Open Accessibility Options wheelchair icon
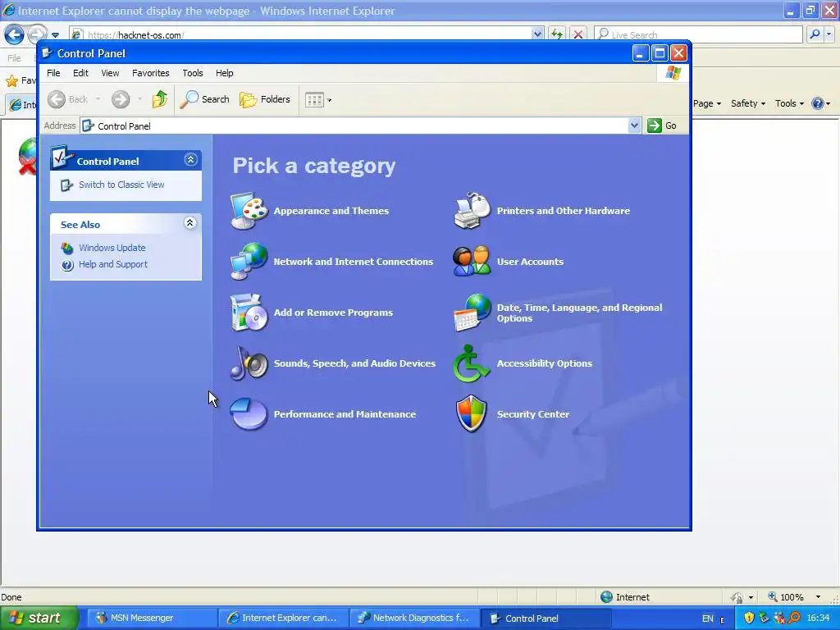Image resolution: width=840 pixels, height=630 pixels. click(x=472, y=363)
